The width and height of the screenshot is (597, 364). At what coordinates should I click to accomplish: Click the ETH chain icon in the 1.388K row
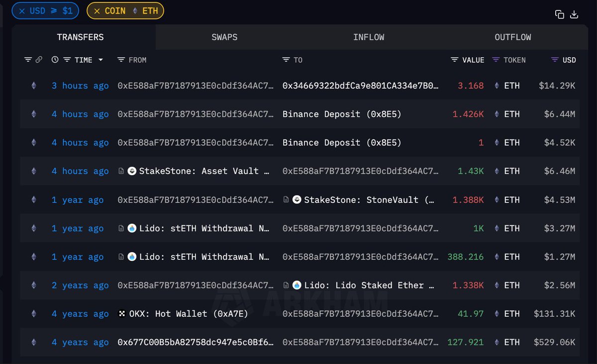click(34, 199)
